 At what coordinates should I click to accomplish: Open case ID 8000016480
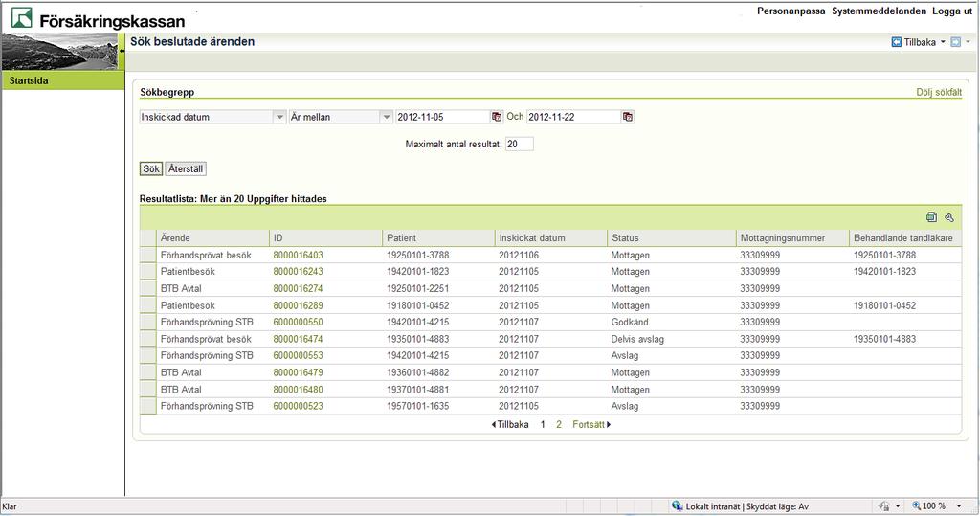click(x=299, y=389)
